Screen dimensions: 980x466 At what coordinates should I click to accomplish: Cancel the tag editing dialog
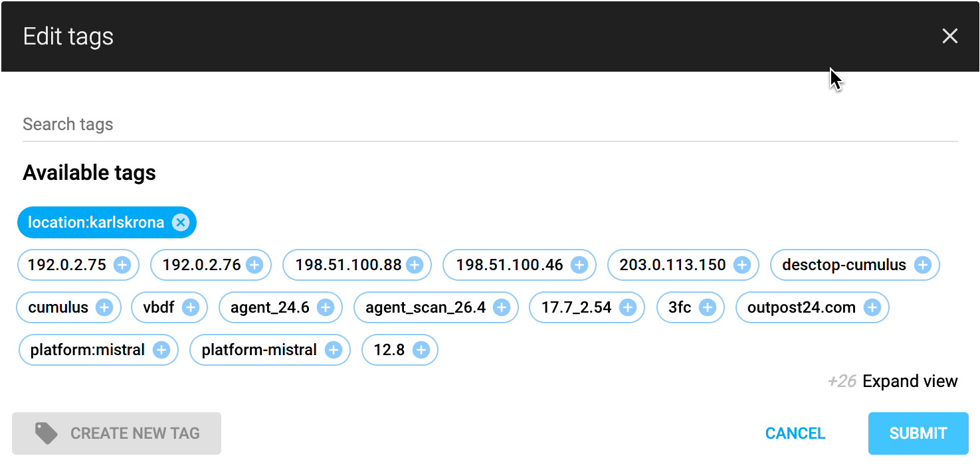[x=795, y=433]
